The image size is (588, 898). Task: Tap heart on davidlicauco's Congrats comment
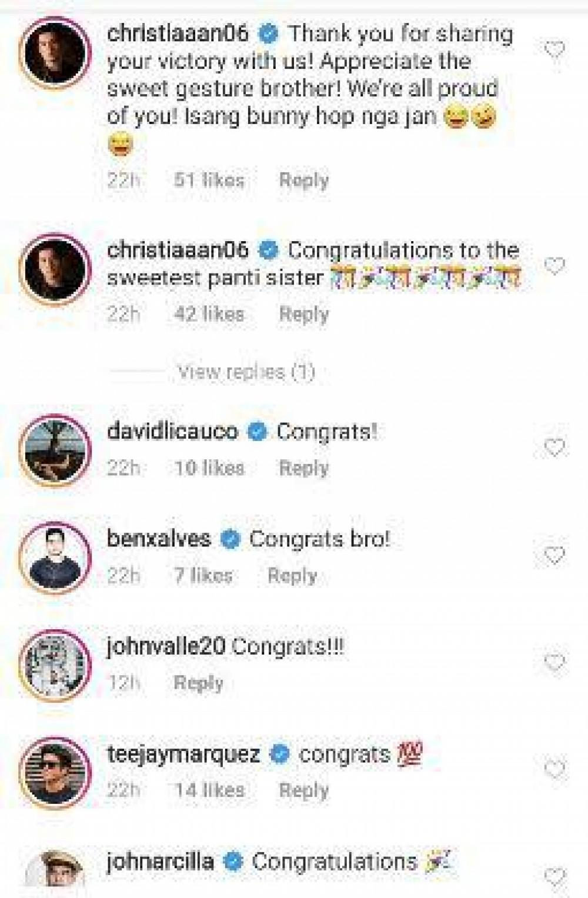coord(554,448)
